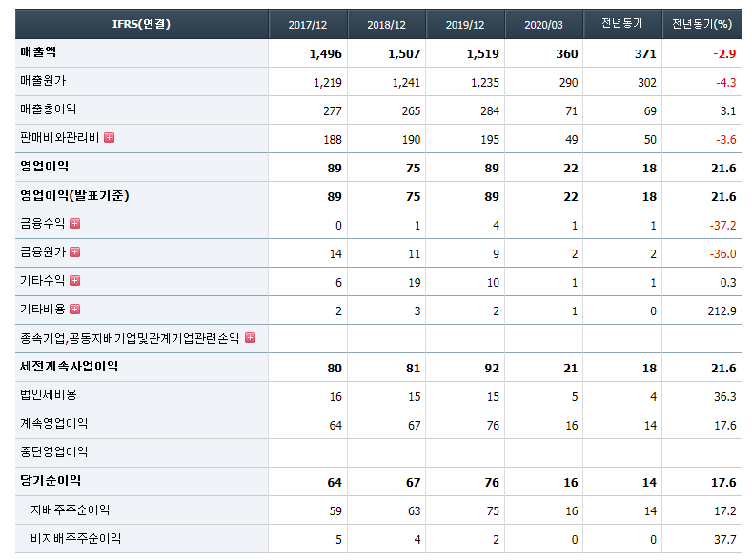Click the 지배주주순이익 value 59
Screen dimensions: 752x560
tap(335, 511)
